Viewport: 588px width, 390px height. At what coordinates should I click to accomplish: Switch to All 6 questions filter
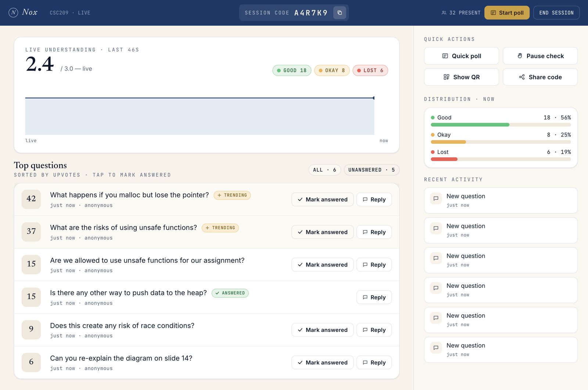coord(325,170)
